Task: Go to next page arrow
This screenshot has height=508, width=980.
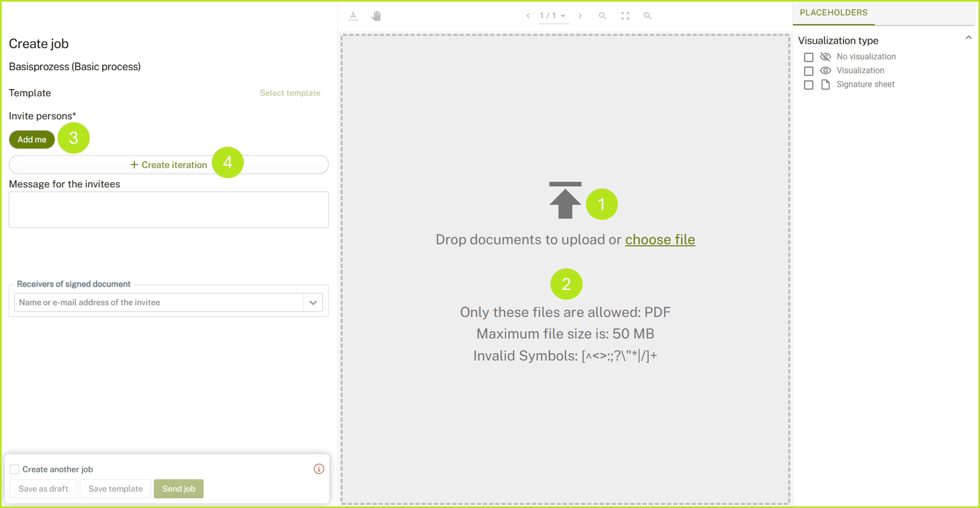Action: point(580,16)
